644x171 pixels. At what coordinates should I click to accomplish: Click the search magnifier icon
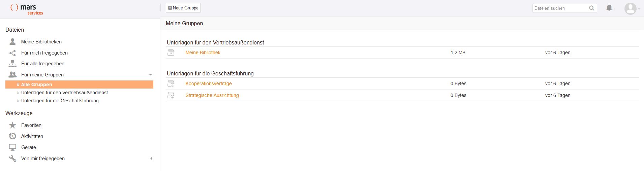tap(591, 8)
